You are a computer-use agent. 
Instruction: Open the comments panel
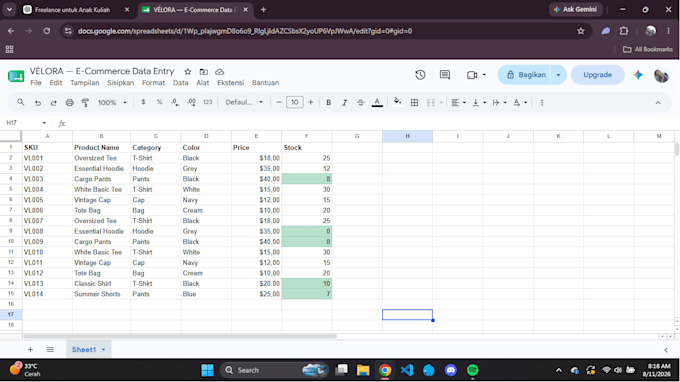[445, 75]
